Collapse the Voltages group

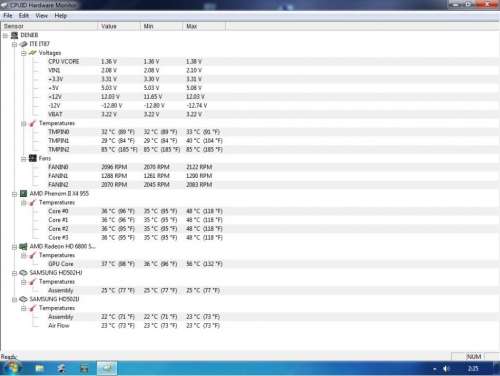pos(24,53)
